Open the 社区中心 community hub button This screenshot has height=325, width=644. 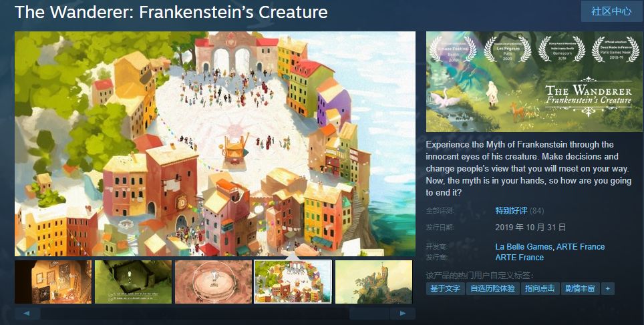[611, 11]
